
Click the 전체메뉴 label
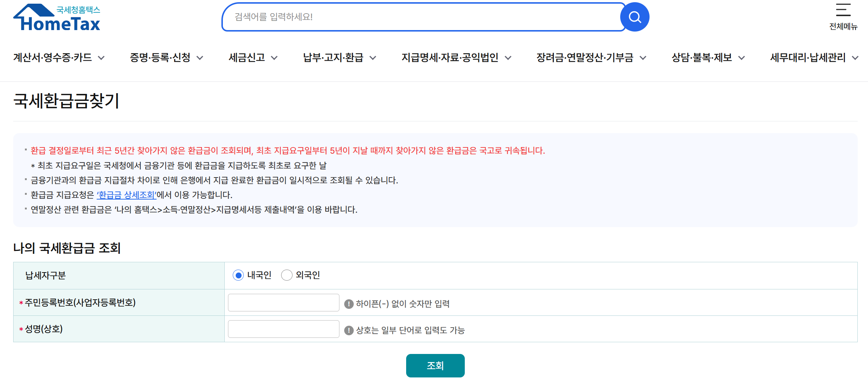click(x=843, y=26)
